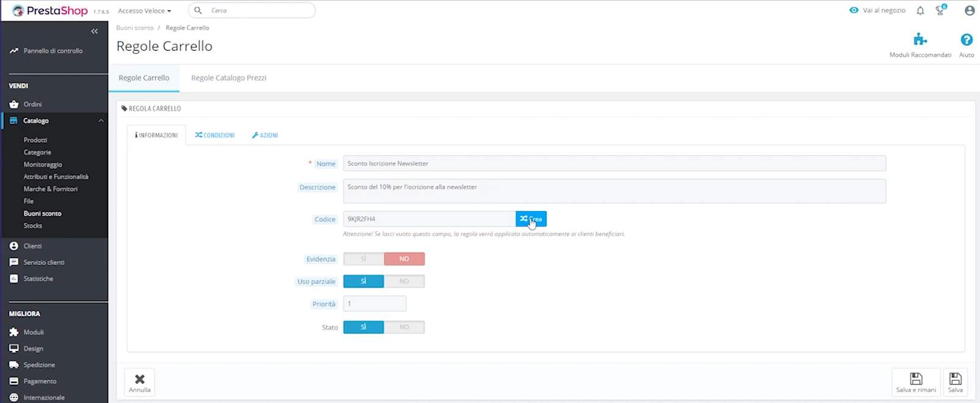The image size is (980, 403).
Task: Collapse the Catalogo menu section
Action: click(101, 121)
